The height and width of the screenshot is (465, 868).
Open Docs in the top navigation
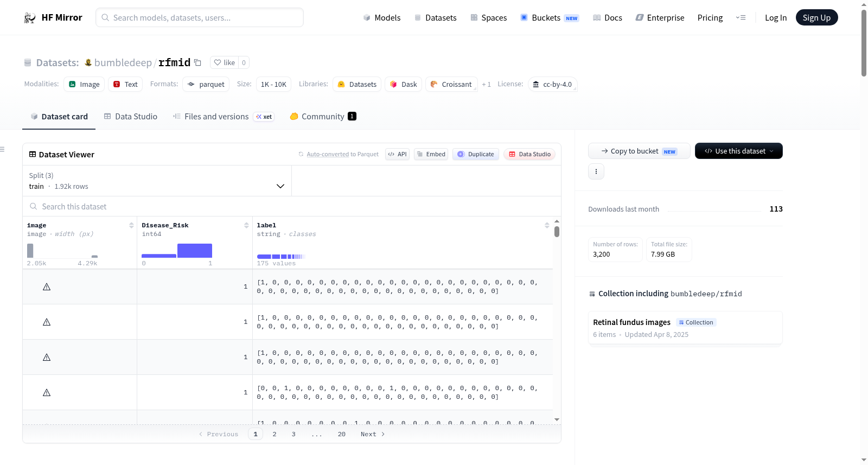[608, 18]
